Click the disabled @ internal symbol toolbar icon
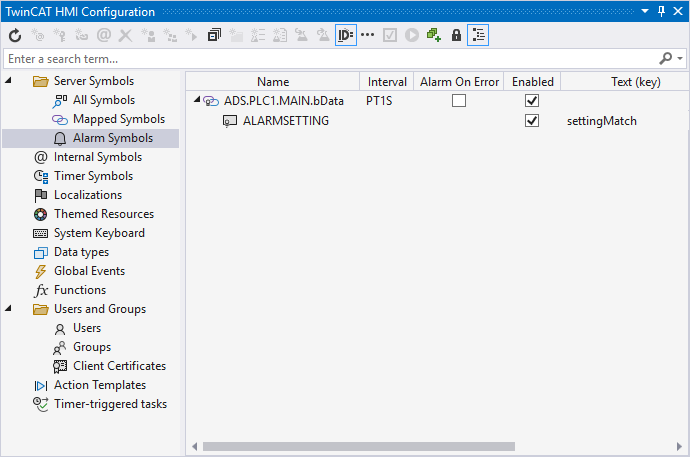 103,35
